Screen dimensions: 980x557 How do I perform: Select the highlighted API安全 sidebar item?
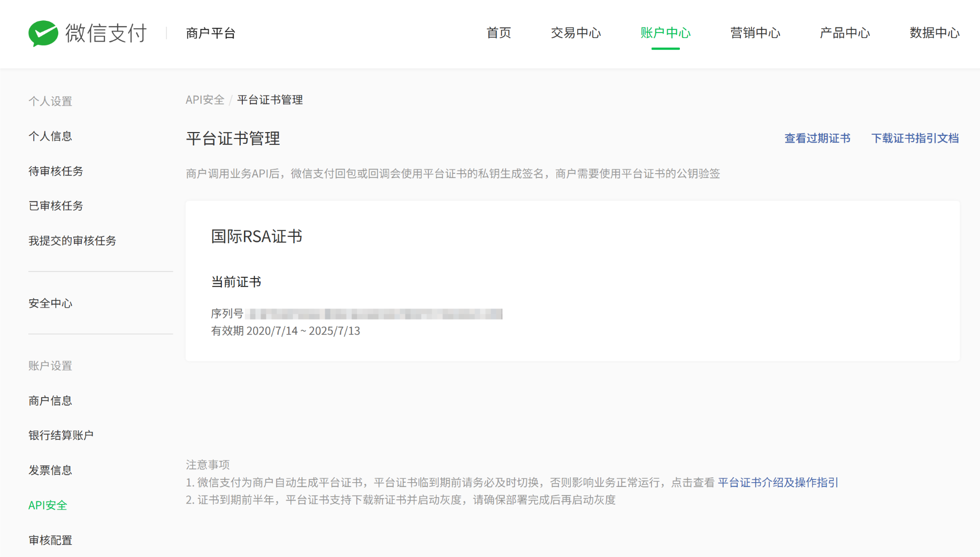(48, 506)
